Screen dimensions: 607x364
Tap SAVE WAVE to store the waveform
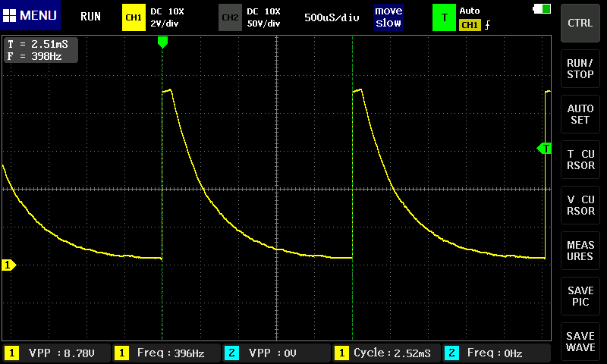(x=580, y=342)
